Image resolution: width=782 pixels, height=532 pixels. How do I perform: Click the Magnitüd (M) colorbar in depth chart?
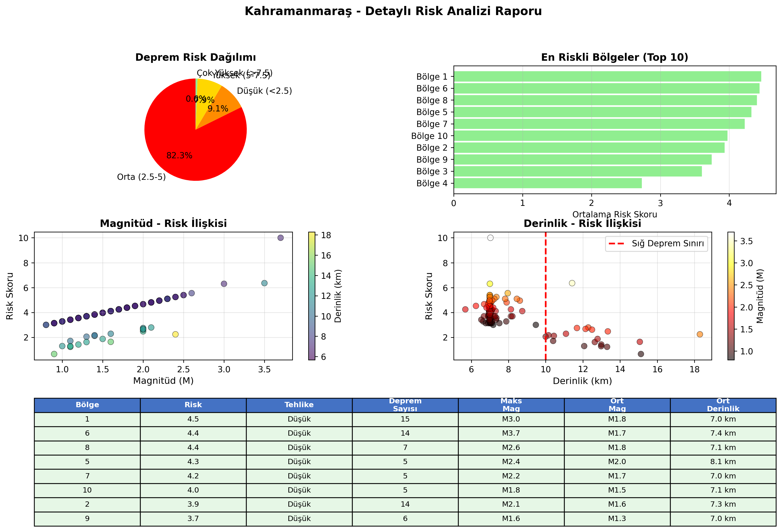pos(731,296)
